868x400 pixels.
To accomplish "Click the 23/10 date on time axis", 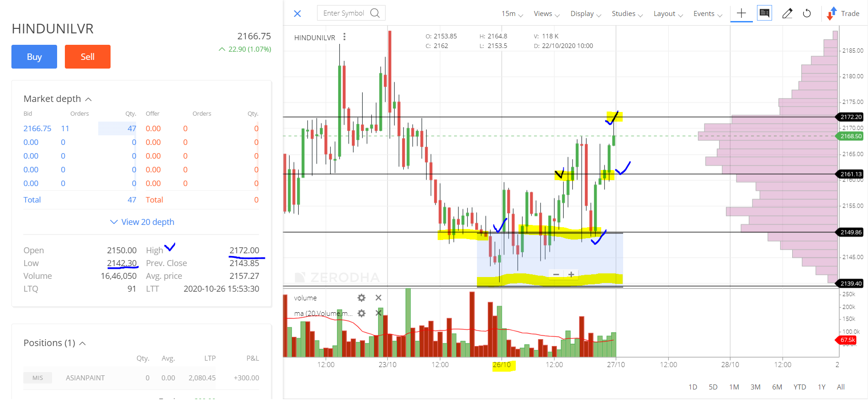I will pyautogui.click(x=387, y=365).
